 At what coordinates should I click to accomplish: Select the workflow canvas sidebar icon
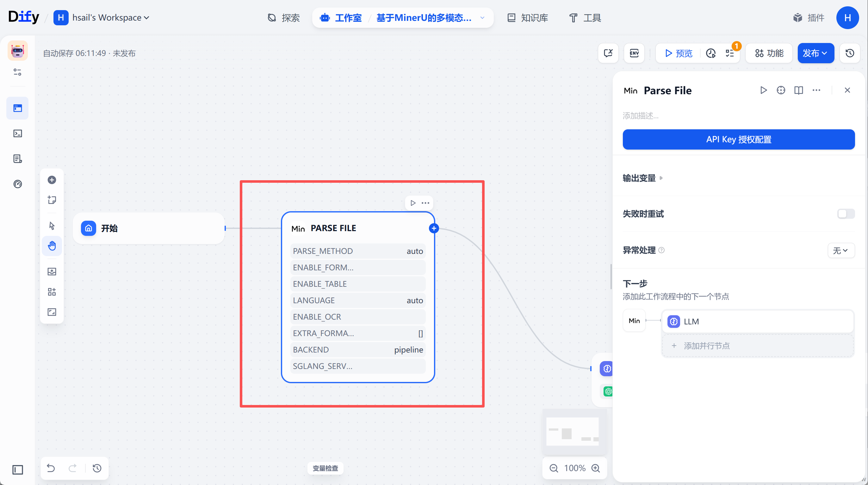(17, 108)
